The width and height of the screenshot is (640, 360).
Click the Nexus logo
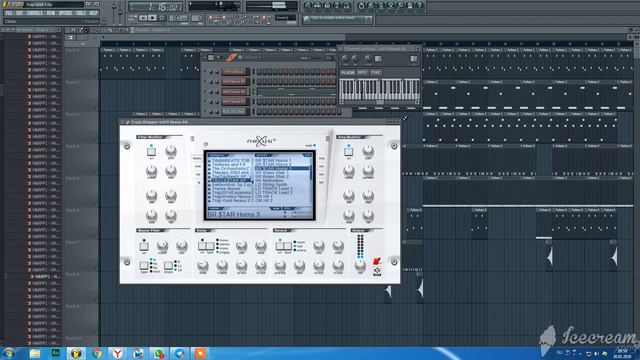pos(261,141)
